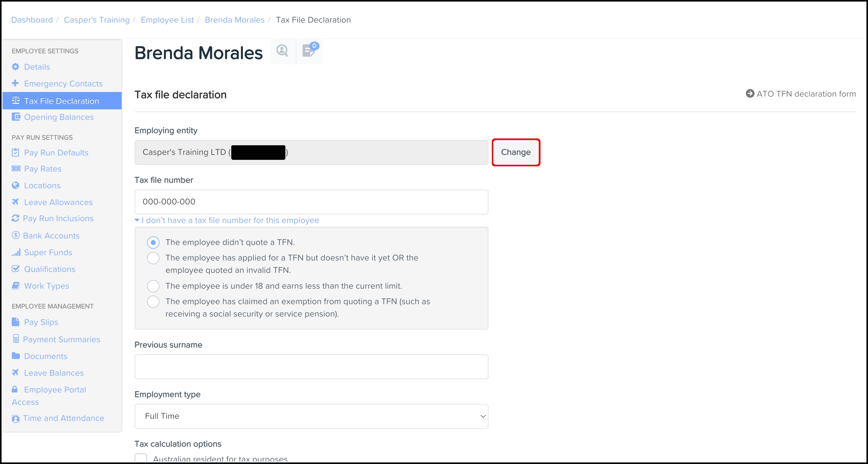The height and width of the screenshot is (464, 868).
Task: Click the gear icon beside Details
Action: 15,67
